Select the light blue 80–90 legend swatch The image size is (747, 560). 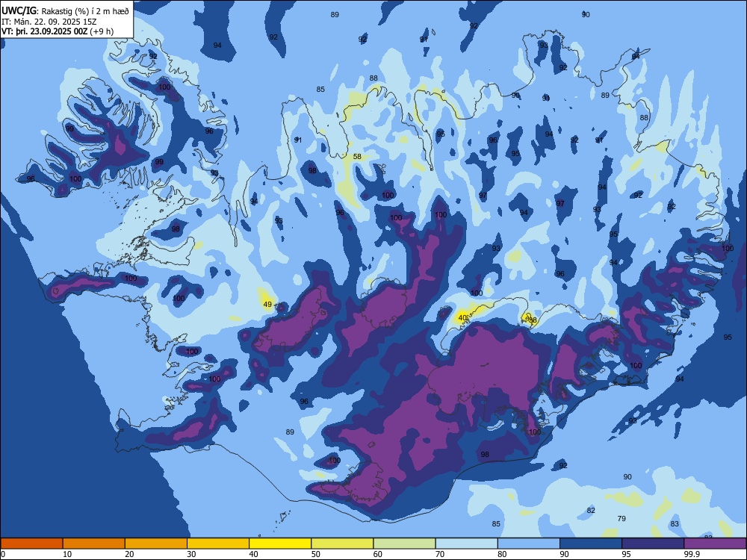click(529, 544)
